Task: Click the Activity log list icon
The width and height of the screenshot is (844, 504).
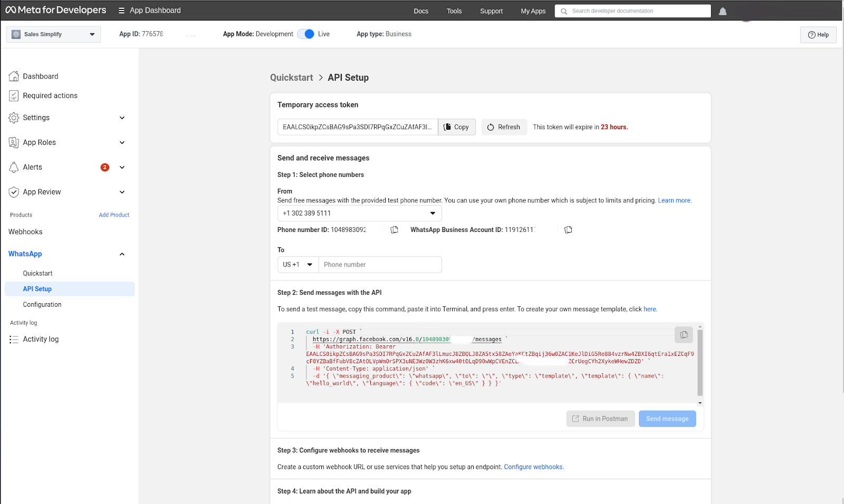Action: click(14, 339)
